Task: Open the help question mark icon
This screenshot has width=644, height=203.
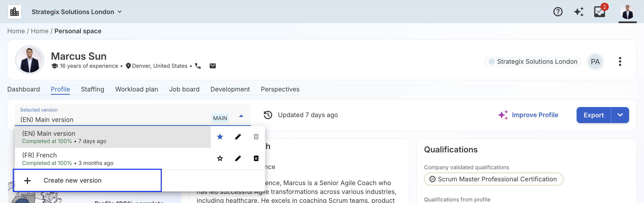Action: [x=558, y=12]
